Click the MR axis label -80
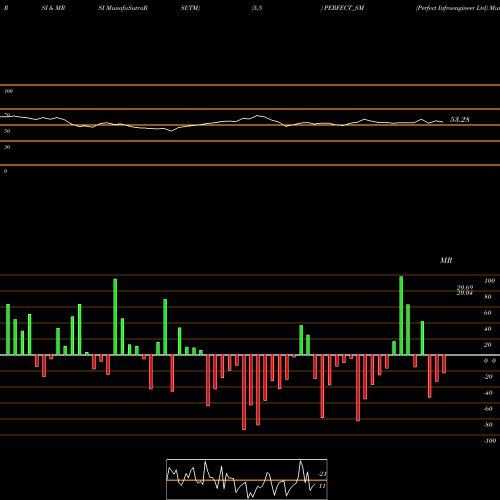Viewport: 500px width, 500px height. (x=488, y=425)
